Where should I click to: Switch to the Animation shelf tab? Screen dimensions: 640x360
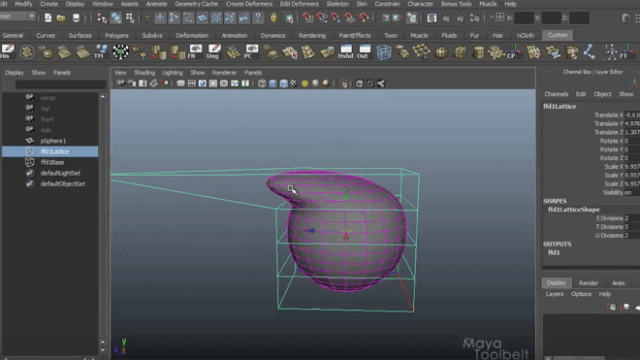[234, 36]
